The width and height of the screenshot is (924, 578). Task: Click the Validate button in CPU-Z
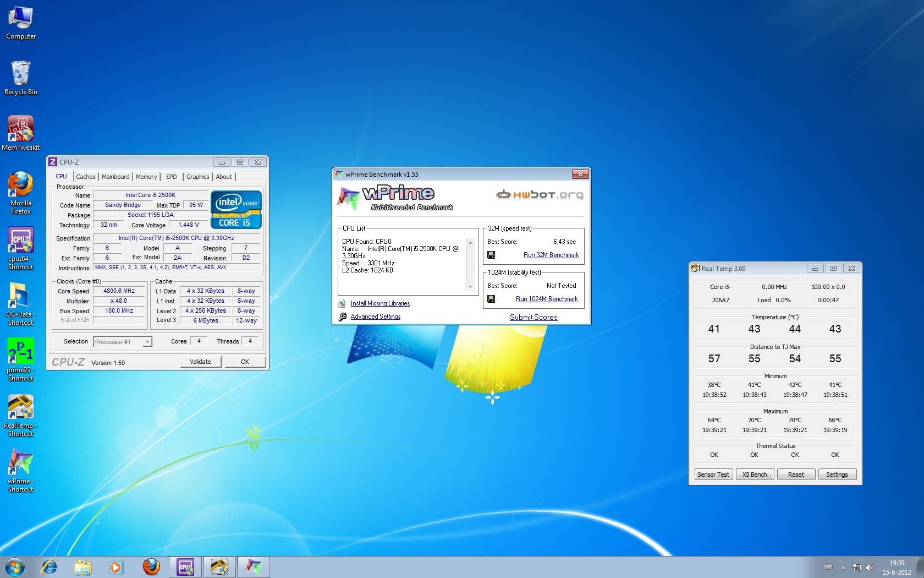(201, 362)
